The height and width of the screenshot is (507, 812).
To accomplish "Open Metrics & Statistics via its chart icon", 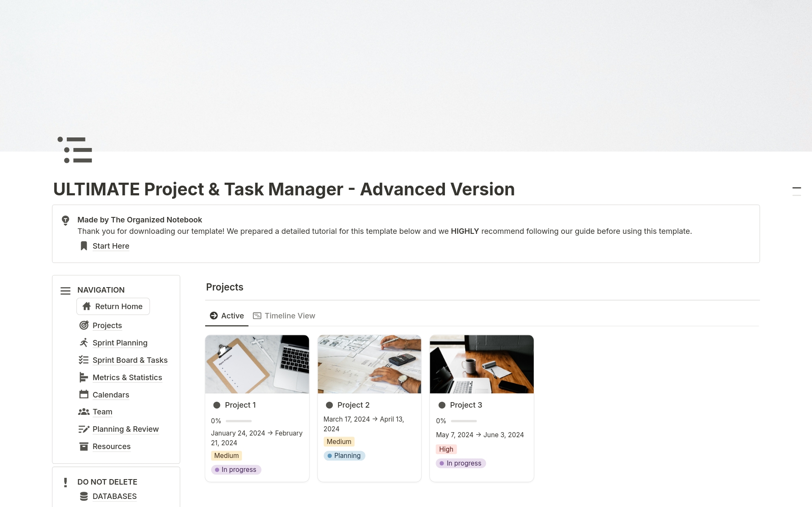I will [x=84, y=377].
